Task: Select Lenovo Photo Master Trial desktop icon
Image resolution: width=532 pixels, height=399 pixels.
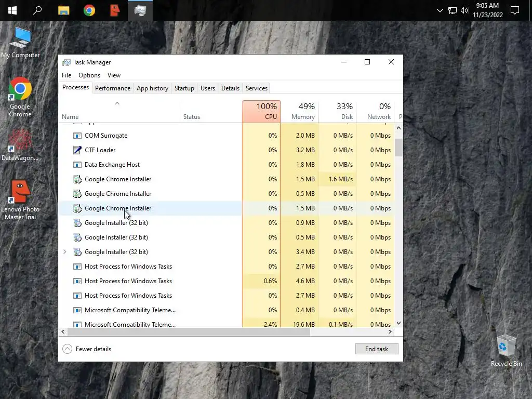Action: pyautogui.click(x=20, y=200)
